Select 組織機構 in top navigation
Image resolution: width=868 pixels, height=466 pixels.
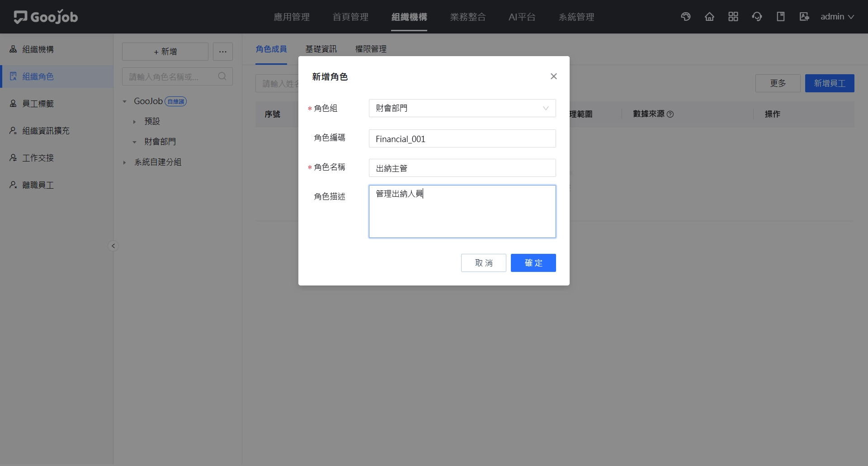[409, 17]
